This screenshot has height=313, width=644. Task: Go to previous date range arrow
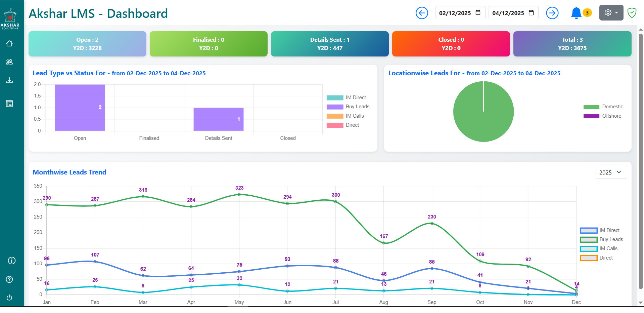click(422, 13)
